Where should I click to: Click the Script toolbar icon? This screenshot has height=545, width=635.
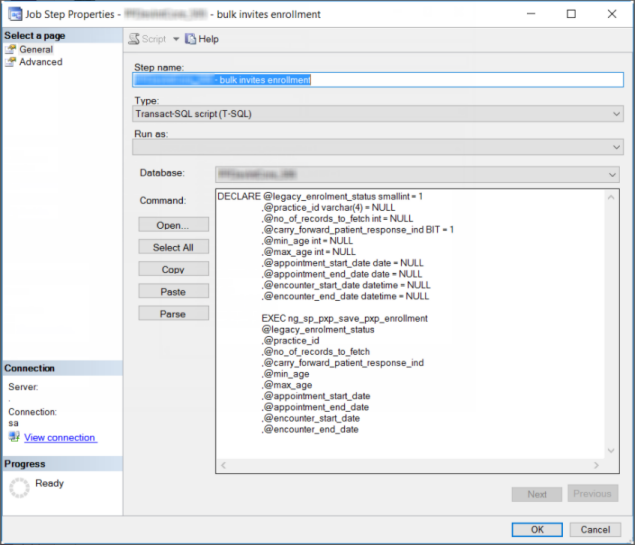click(134, 39)
